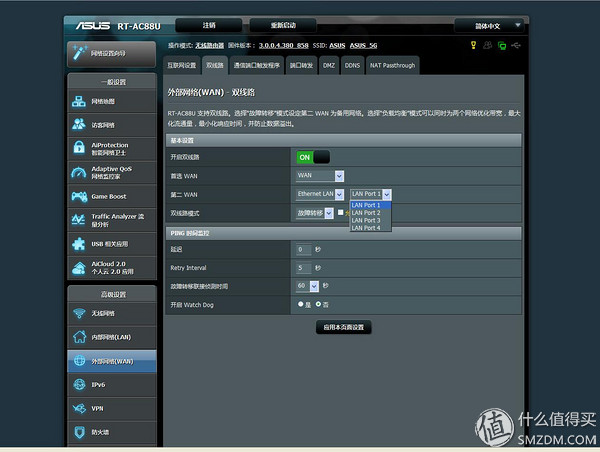The width and height of the screenshot is (600, 452).
Task: Toggle the Dual WAN ON switch
Action: [313, 157]
